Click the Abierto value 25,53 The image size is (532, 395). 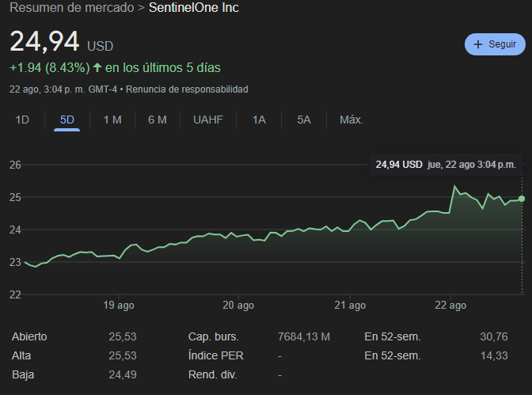(x=123, y=336)
